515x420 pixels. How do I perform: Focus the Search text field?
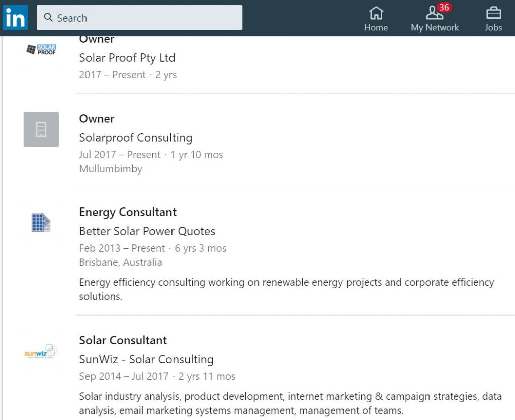pos(146,18)
